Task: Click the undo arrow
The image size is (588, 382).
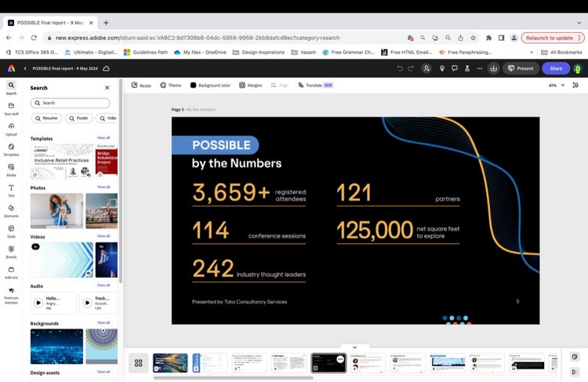Action: [400, 68]
